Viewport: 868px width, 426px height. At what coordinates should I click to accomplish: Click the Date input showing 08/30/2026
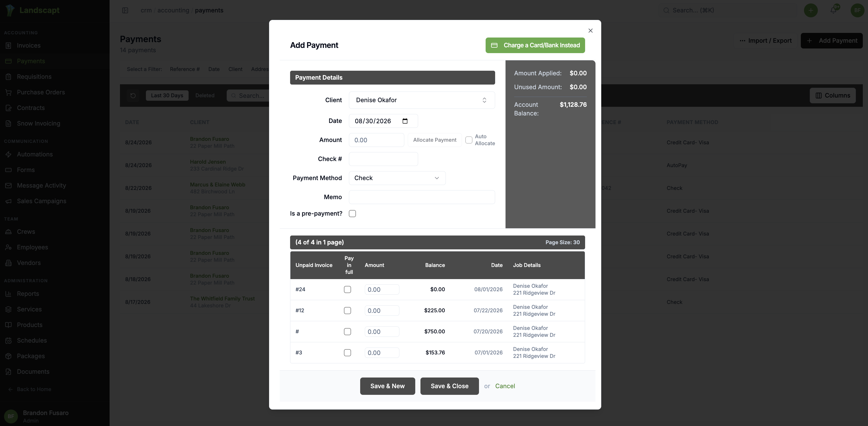383,121
